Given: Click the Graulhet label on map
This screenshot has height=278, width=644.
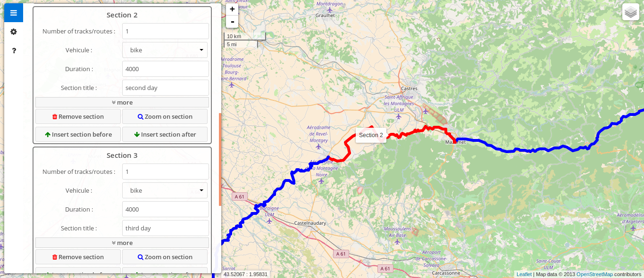Looking at the screenshot, I should coord(325,15).
